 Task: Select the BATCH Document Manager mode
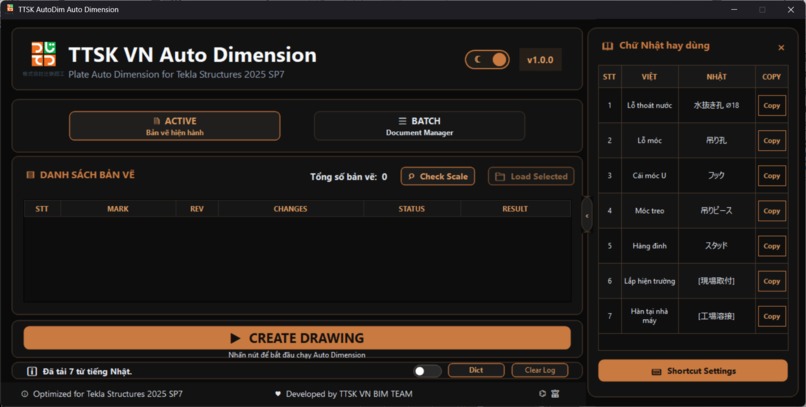419,126
